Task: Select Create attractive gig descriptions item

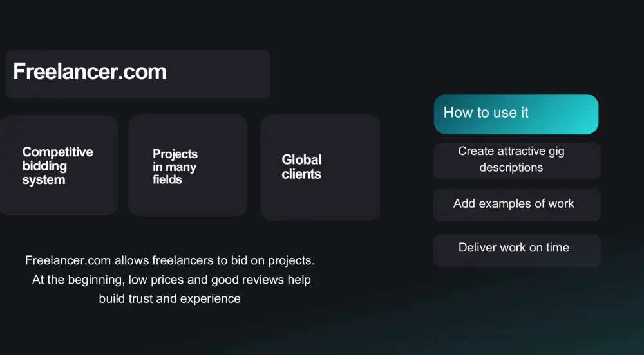Action: [516, 159]
